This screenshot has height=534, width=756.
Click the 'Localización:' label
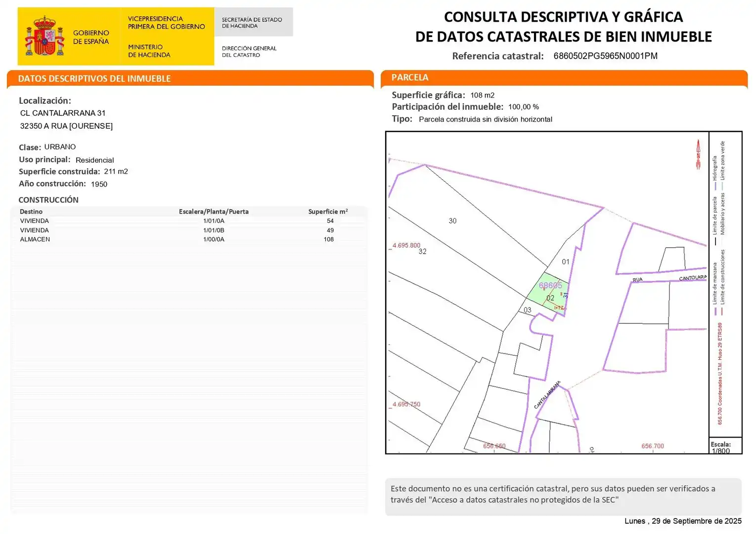click(x=44, y=101)
